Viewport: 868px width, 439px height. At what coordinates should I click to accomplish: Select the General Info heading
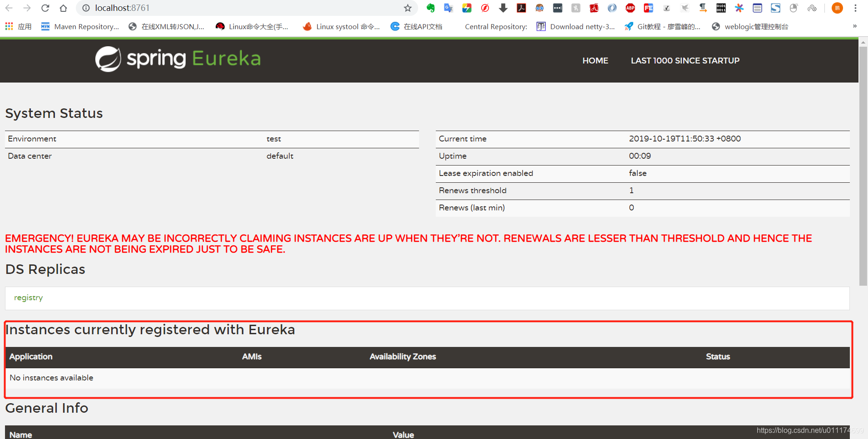click(47, 408)
